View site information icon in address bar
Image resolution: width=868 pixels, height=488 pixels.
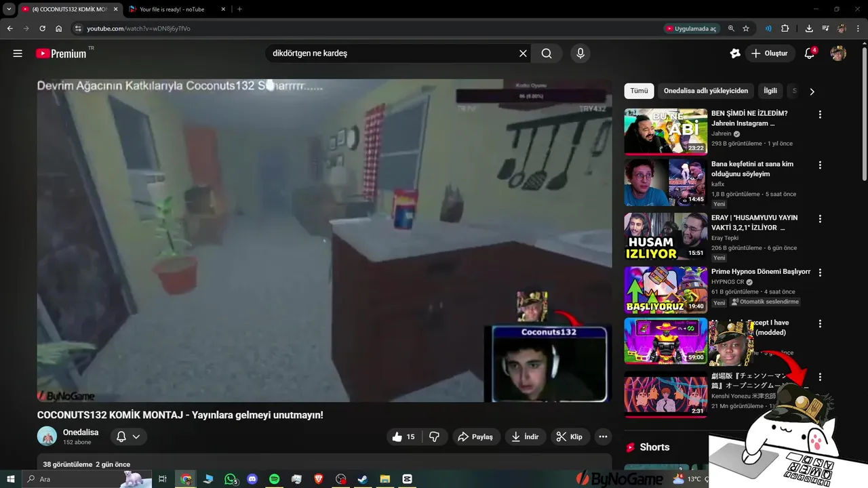pos(78,28)
